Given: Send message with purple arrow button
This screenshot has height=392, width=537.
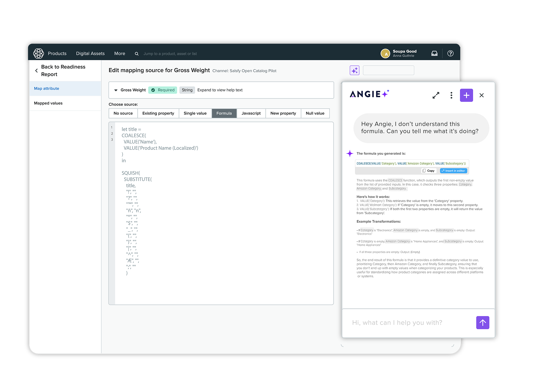Looking at the screenshot, I should [x=482, y=323].
